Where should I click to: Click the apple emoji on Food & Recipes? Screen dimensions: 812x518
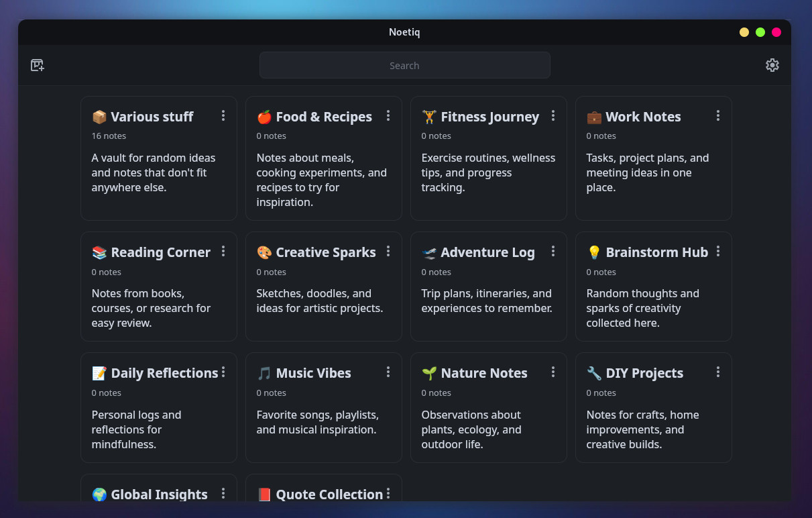(x=264, y=117)
